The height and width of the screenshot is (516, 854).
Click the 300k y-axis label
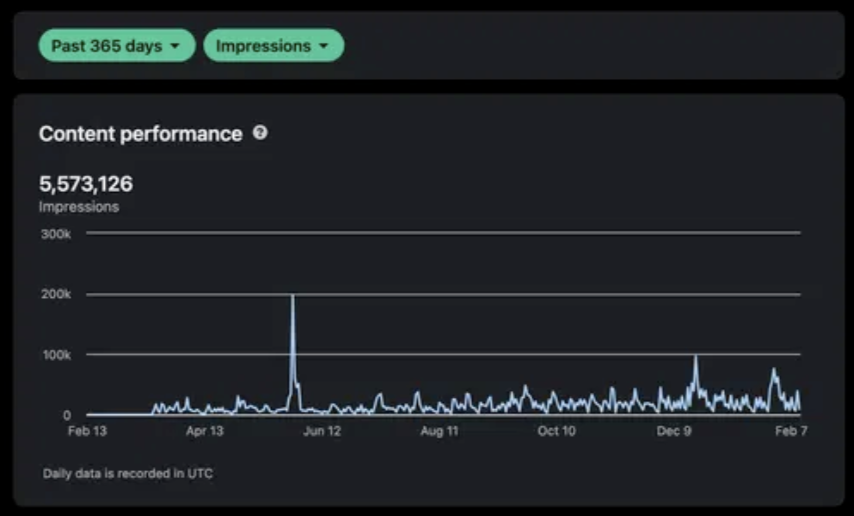(55, 234)
